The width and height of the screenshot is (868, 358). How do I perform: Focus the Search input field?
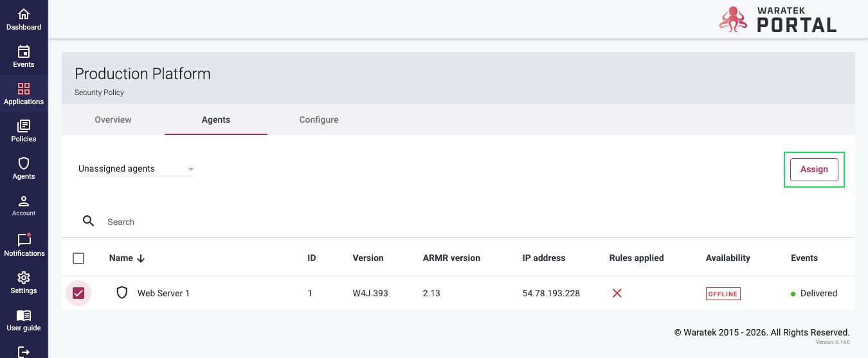pyautogui.click(x=476, y=222)
